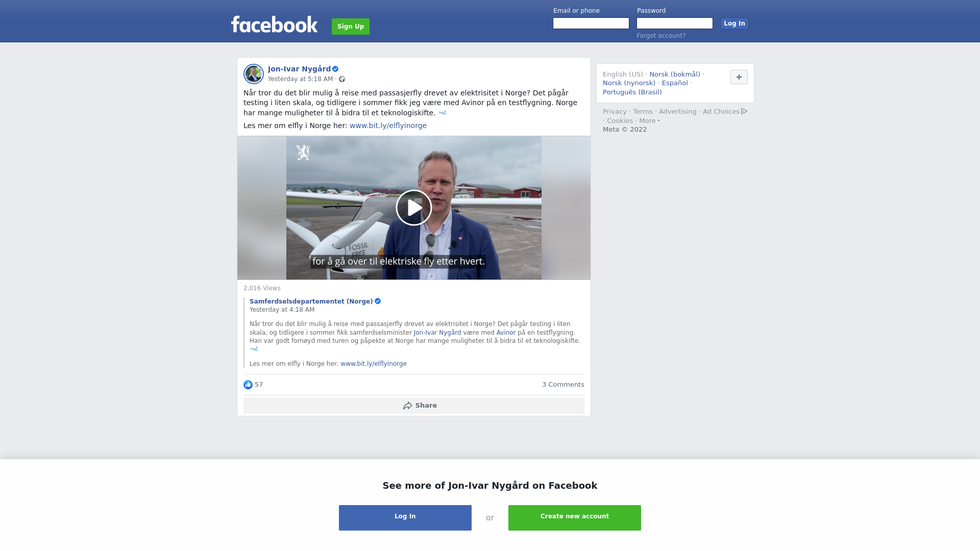Expand the More footer dropdown
This screenshot has width=980, height=551.
[x=649, y=121]
